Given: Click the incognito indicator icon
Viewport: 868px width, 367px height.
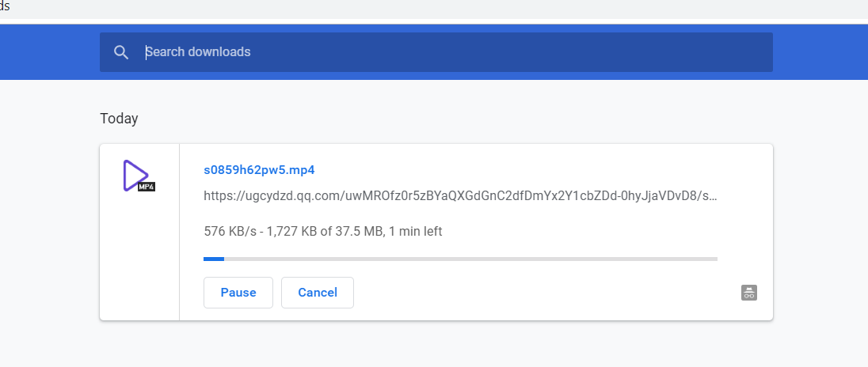Looking at the screenshot, I should (749, 293).
